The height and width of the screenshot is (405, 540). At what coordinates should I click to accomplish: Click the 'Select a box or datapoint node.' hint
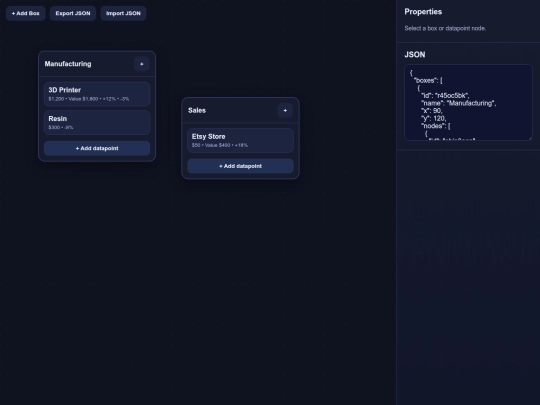(x=445, y=29)
